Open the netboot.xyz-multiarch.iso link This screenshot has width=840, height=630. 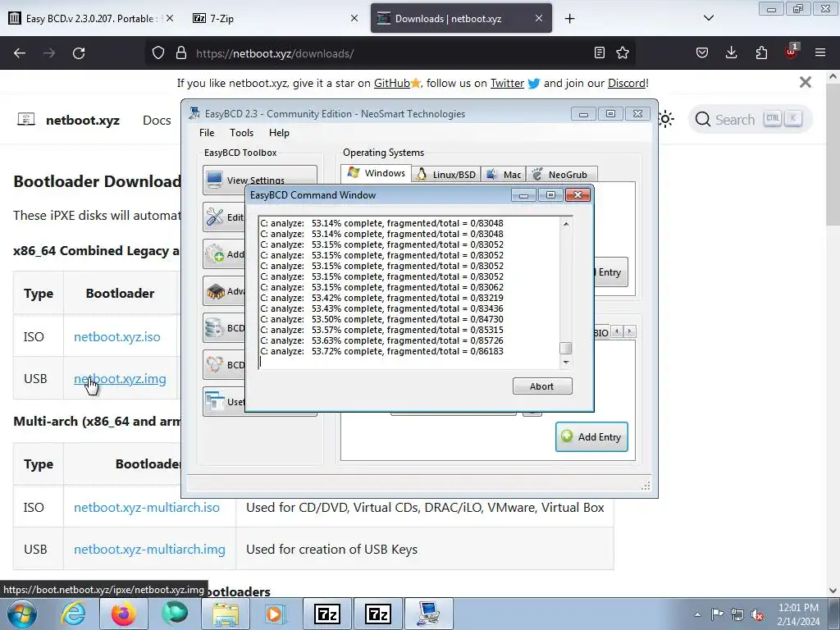(x=147, y=507)
